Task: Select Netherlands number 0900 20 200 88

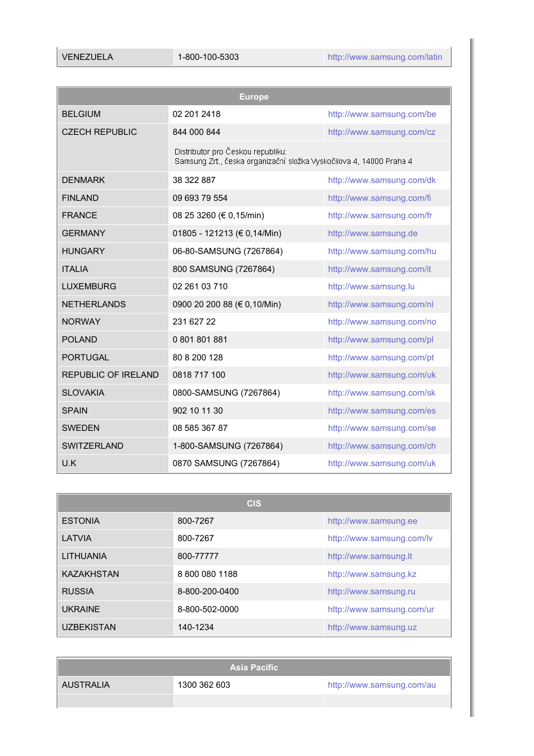Action: (x=203, y=304)
